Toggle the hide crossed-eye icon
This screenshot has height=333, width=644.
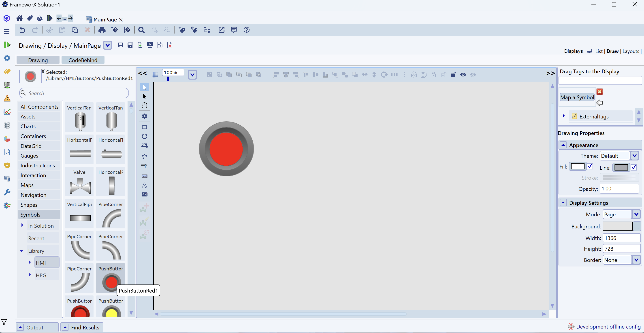(x=473, y=75)
